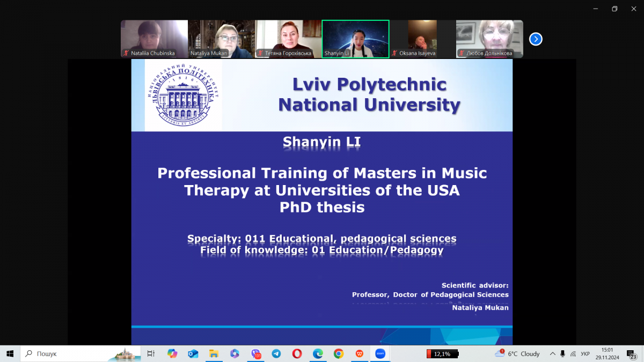
Task: Open the notification center with 23 alerts
Action: click(632, 354)
